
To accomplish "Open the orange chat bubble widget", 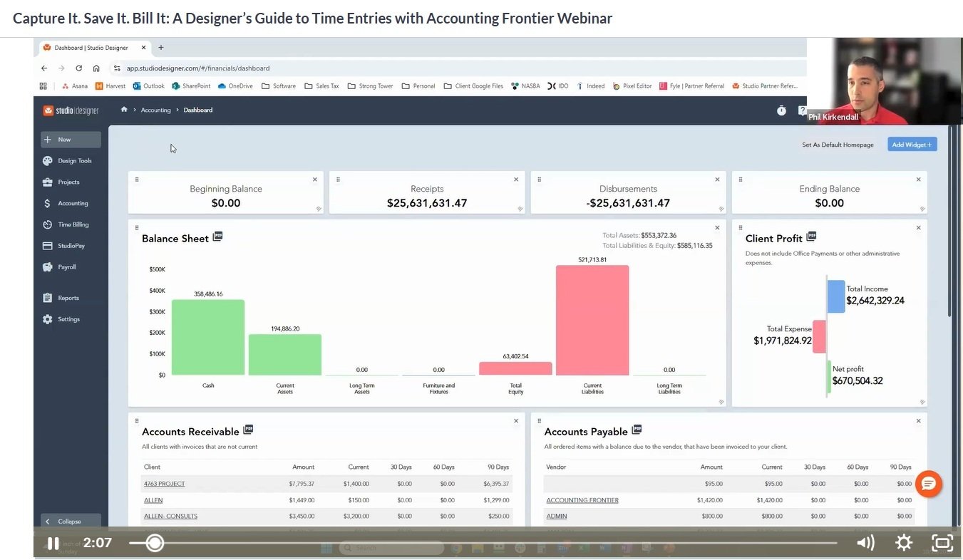I will click(x=928, y=484).
